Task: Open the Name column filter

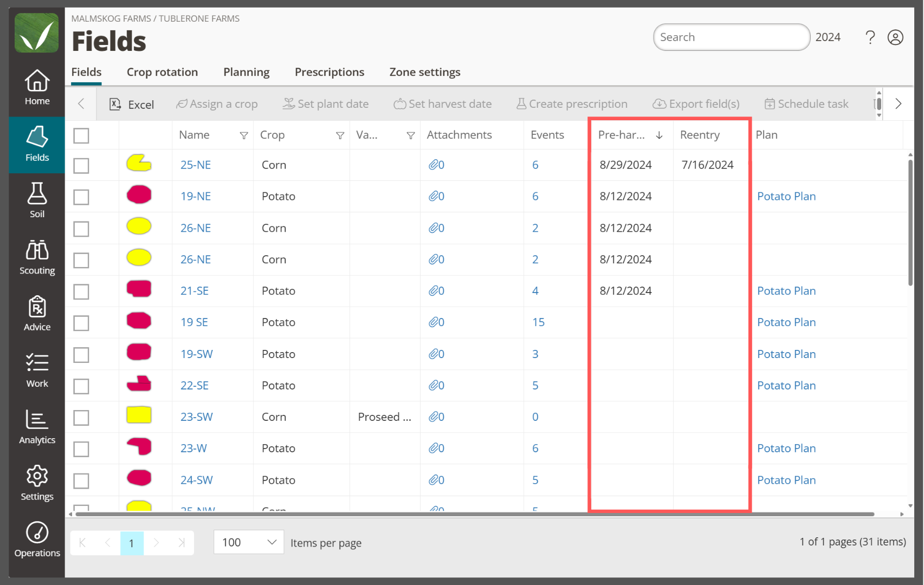Action: (x=244, y=135)
